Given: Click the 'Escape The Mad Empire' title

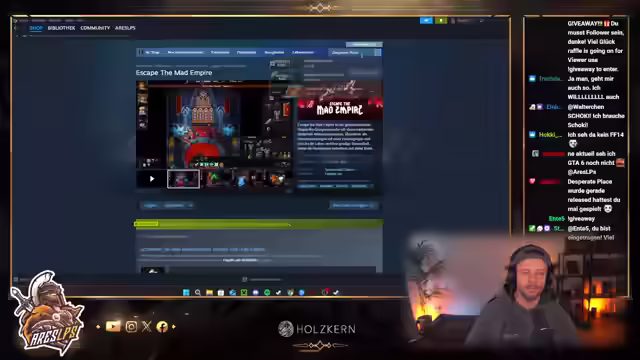Looking at the screenshot, I should tap(174, 73).
